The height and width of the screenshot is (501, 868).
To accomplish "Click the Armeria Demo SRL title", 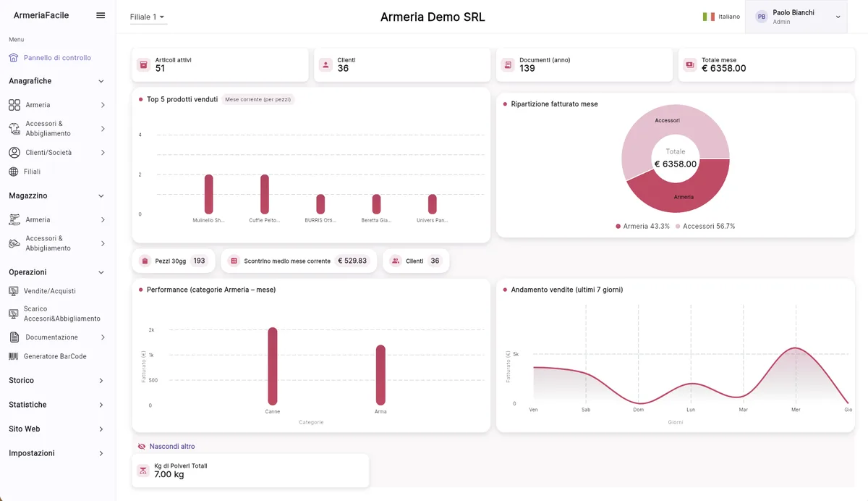I will click(433, 17).
